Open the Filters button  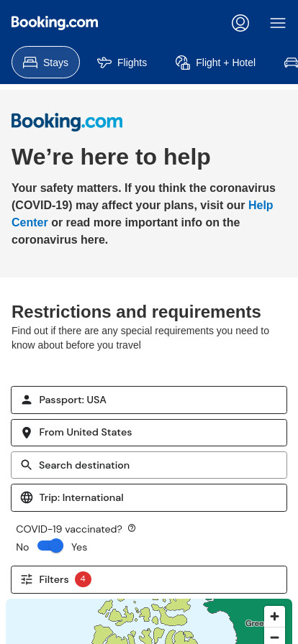(149, 579)
